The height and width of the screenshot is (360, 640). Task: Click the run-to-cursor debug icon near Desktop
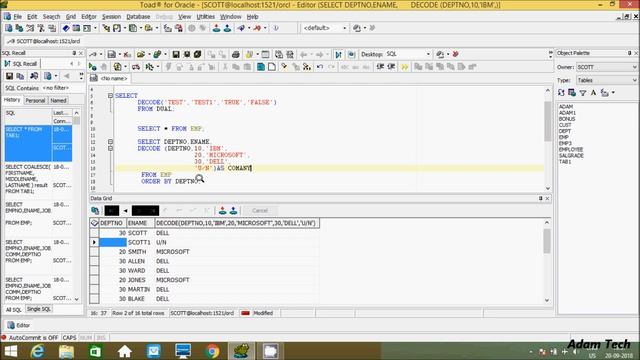[338, 54]
